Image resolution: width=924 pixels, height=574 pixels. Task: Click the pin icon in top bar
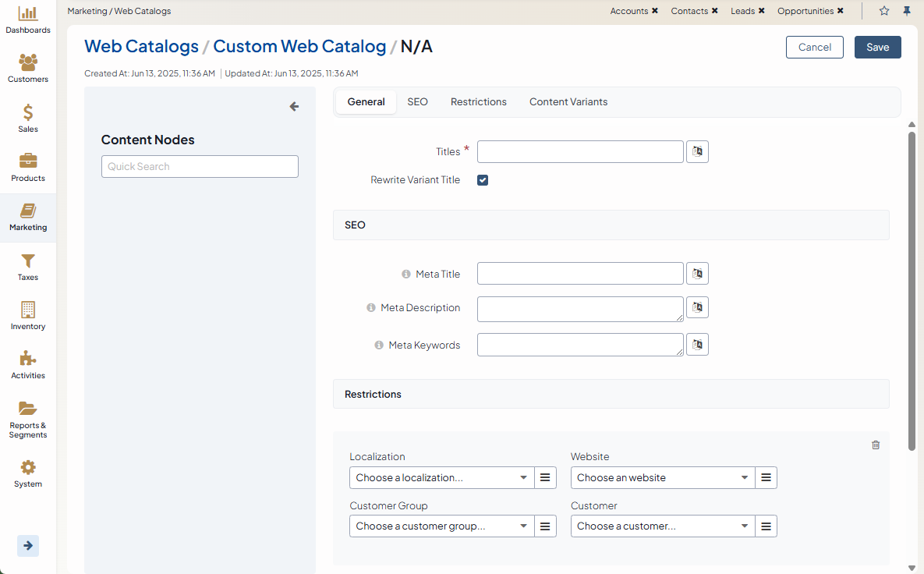click(x=907, y=11)
